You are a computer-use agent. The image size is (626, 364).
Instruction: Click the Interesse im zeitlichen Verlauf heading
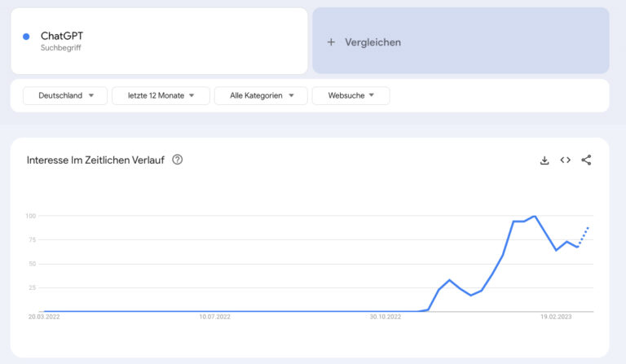tap(95, 160)
